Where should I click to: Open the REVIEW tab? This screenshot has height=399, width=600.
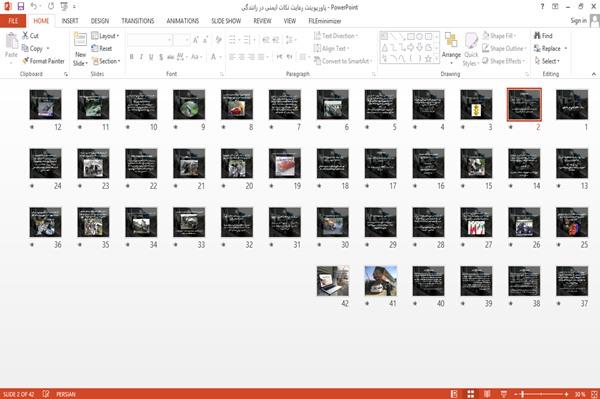click(x=262, y=21)
